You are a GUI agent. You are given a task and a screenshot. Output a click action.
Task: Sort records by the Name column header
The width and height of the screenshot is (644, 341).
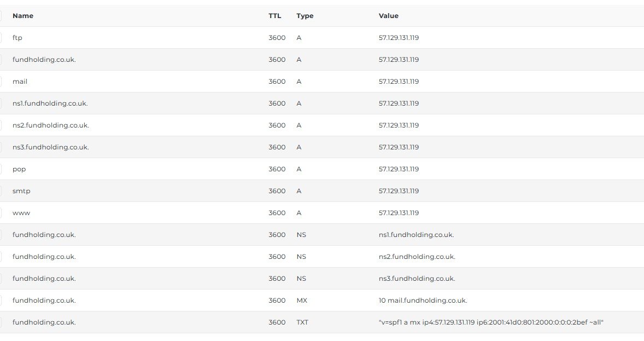[x=23, y=16]
